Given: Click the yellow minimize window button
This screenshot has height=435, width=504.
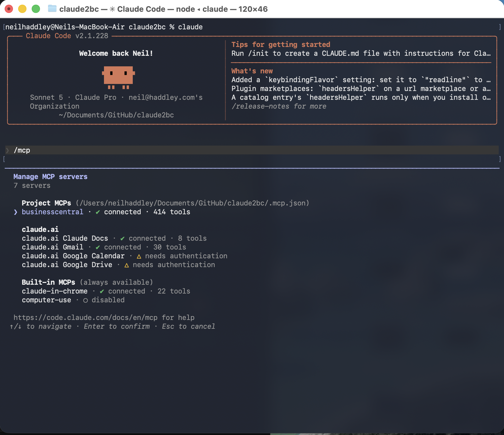Looking at the screenshot, I should (22, 9).
